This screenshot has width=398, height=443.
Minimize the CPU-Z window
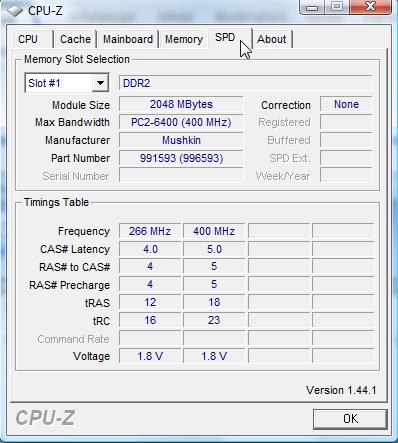point(312,7)
